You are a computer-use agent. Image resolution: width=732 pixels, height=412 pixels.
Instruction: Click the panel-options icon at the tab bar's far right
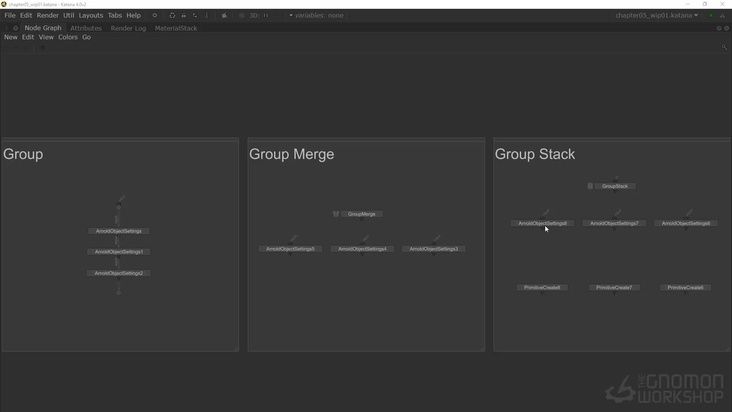click(726, 28)
